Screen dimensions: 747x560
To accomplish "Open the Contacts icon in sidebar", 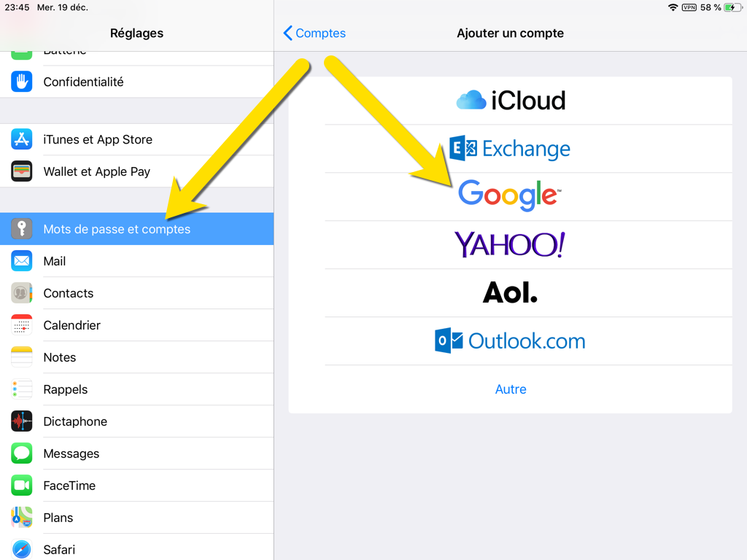I will (22, 293).
